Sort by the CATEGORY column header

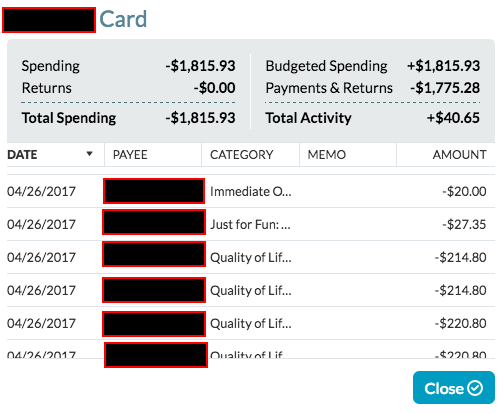(242, 155)
